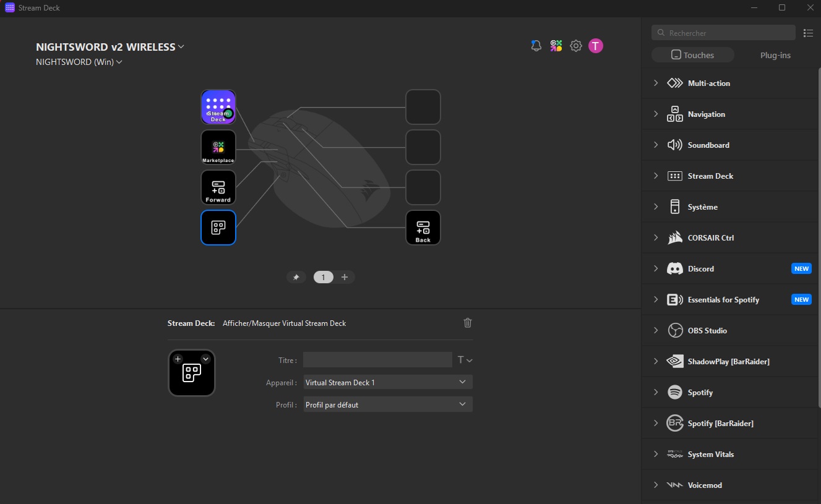
Task: Toggle list view icon beside search
Action: click(x=808, y=33)
